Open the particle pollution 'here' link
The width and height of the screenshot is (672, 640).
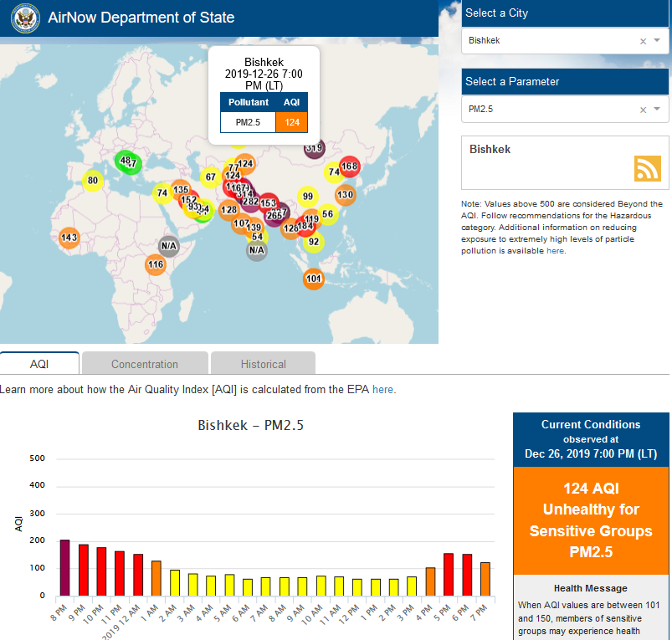click(555, 251)
